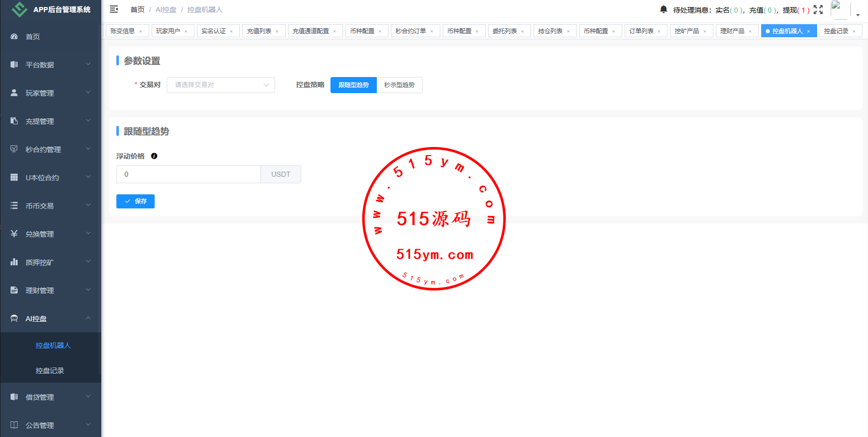The height and width of the screenshot is (437, 868).
Task: Collapse the AI控盘 sidebar menu
Action: pyautogui.click(x=50, y=319)
